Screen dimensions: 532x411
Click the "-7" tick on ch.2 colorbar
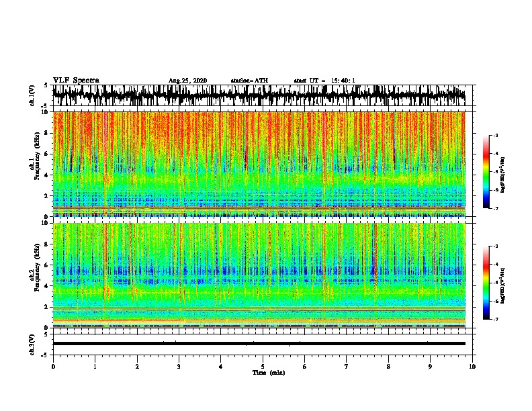pos(496,319)
